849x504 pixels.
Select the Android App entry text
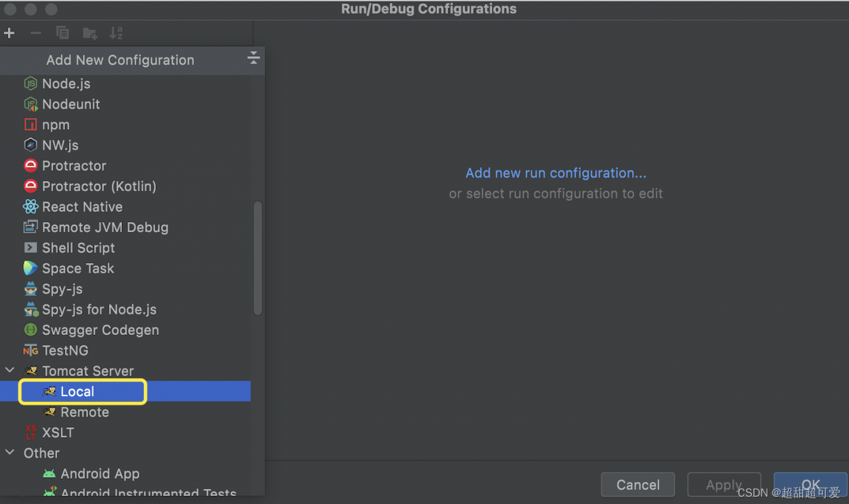pos(100,474)
